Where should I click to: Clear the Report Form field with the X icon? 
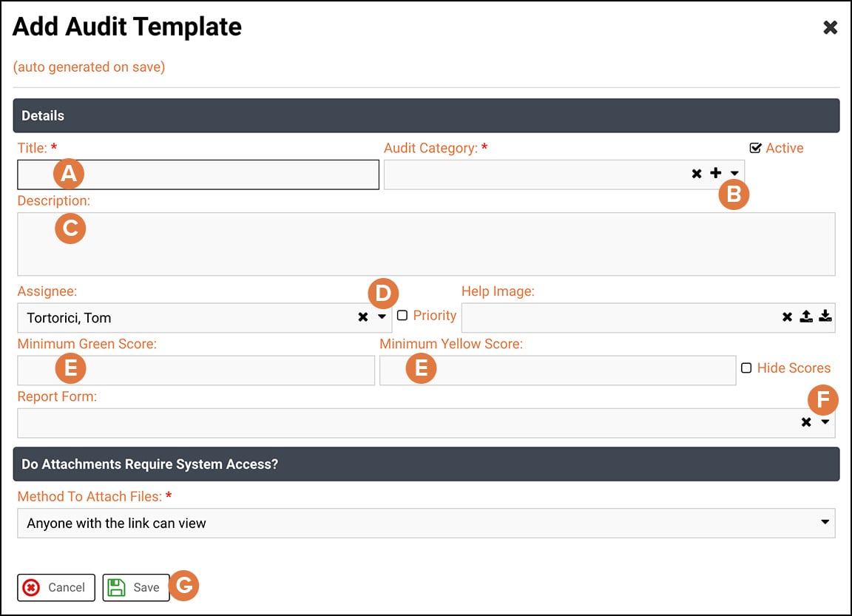point(805,422)
